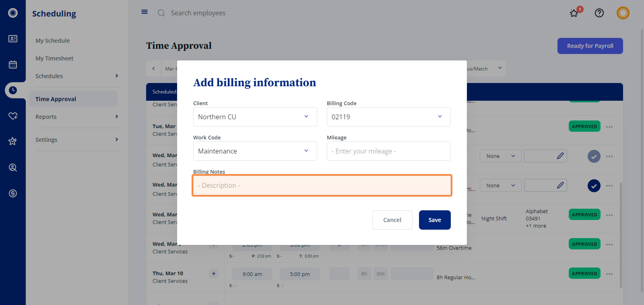The width and height of the screenshot is (644, 305).
Task: Open the person search recruiting icon
Action: point(13,167)
